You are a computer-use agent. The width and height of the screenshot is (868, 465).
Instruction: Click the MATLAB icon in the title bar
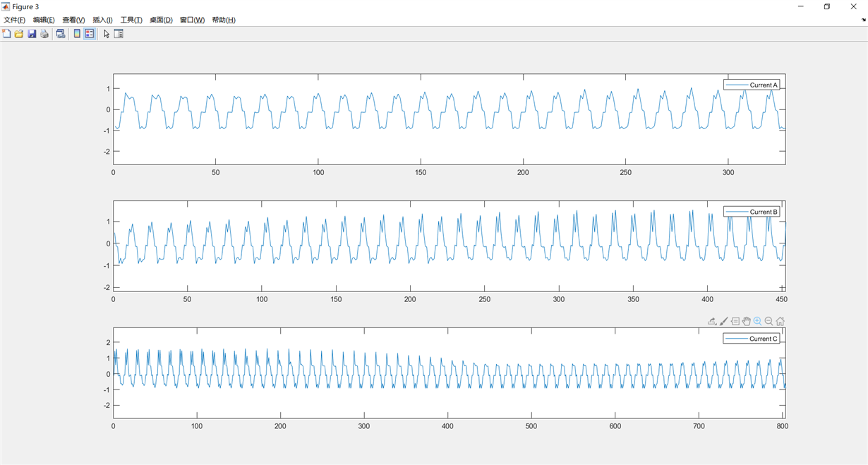click(6, 6)
